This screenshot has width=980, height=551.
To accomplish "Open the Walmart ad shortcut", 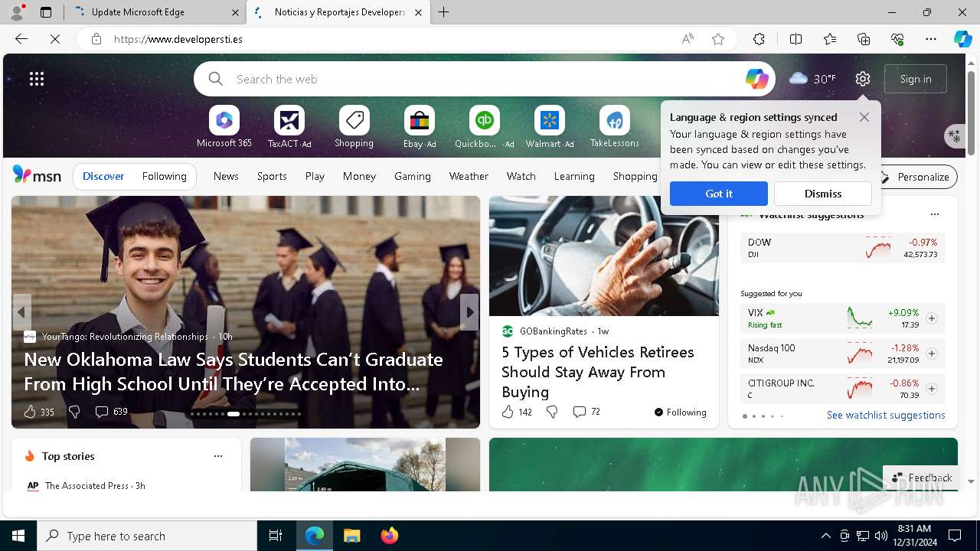I will pyautogui.click(x=549, y=127).
